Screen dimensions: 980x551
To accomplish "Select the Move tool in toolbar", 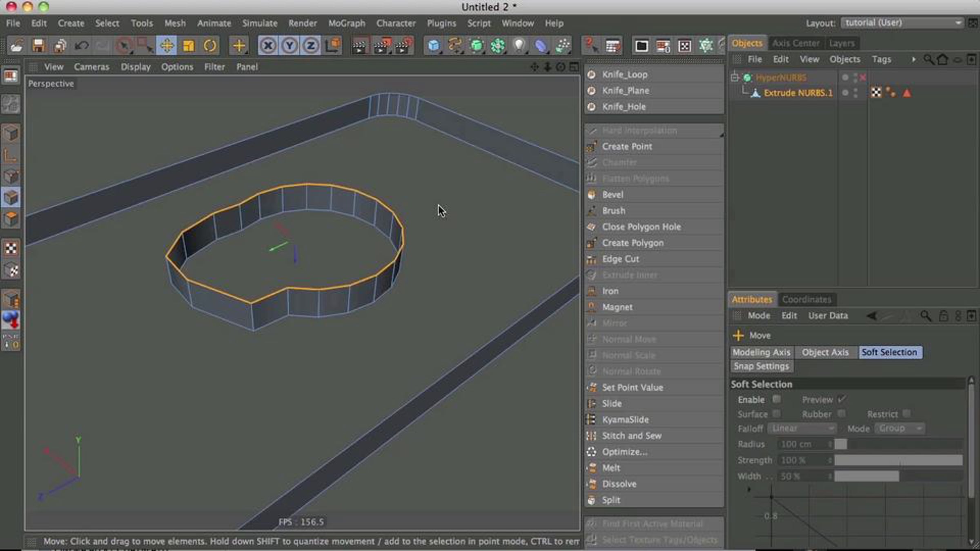I will tap(167, 45).
